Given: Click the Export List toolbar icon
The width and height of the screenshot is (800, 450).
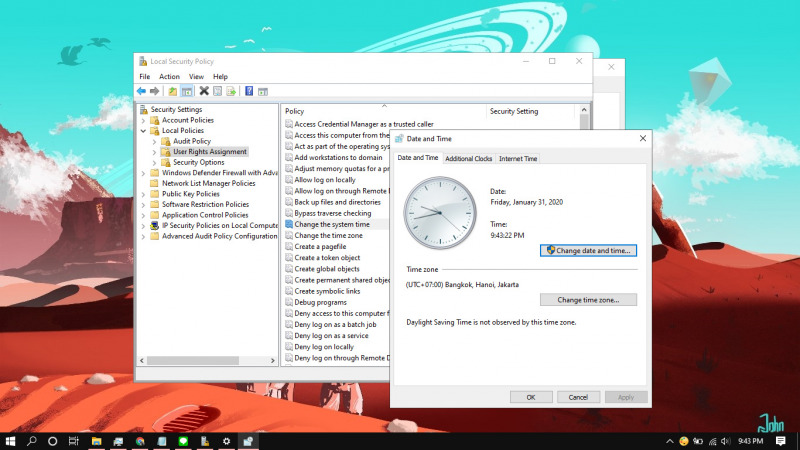Looking at the screenshot, I should pyautogui.click(x=231, y=91).
